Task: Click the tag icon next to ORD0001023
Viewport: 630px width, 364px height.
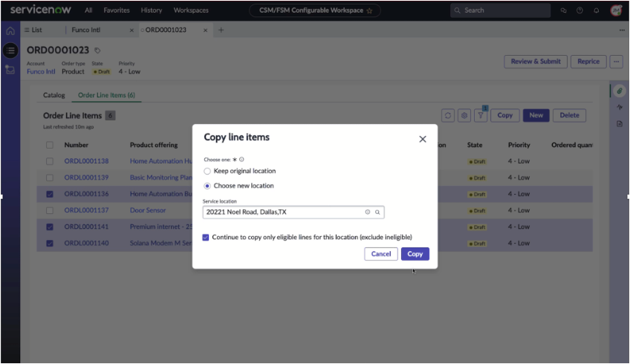Action: tap(97, 51)
